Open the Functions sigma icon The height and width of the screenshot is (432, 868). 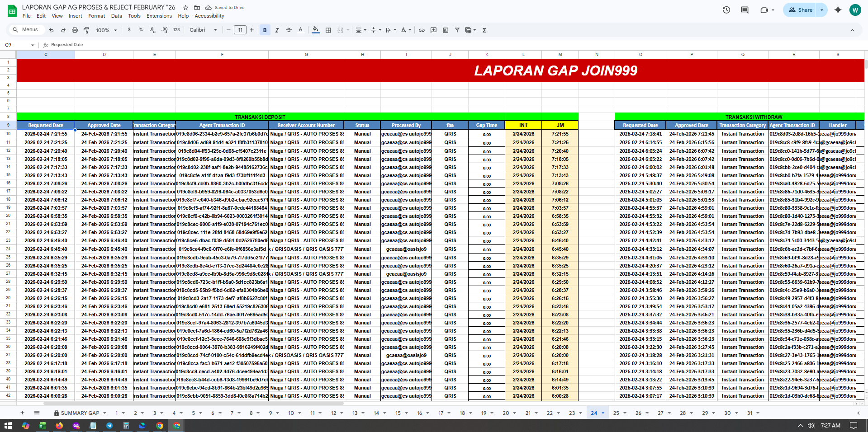tap(484, 30)
